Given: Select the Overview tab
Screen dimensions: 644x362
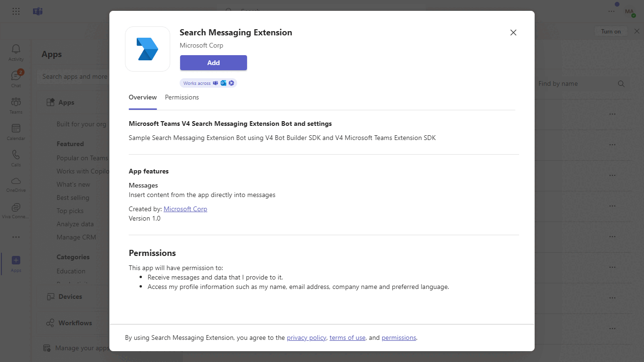Looking at the screenshot, I should click(x=142, y=97).
